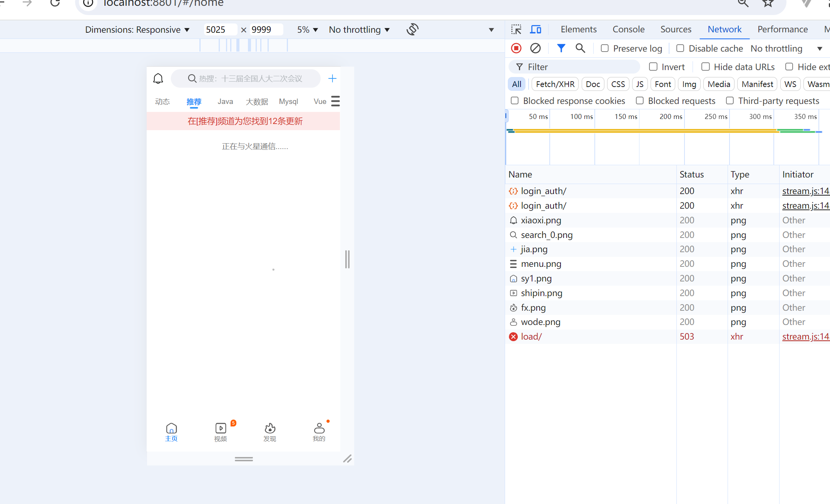The image size is (830, 504).
Task: Clear the network requests list
Action: click(x=535, y=48)
